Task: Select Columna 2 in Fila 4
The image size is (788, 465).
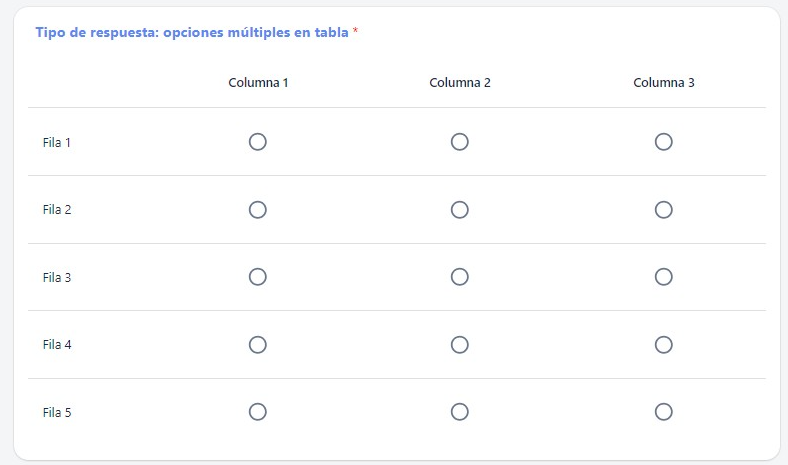Action: point(460,344)
